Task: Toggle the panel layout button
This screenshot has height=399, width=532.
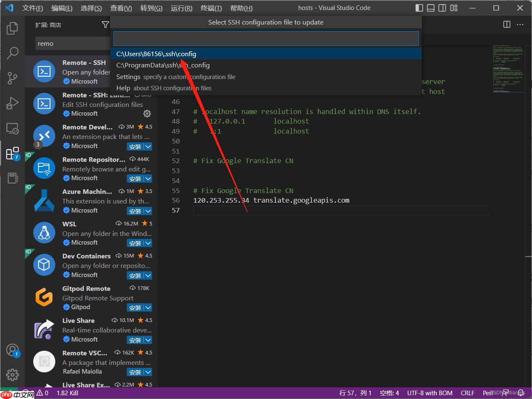Action: tap(431, 8)
